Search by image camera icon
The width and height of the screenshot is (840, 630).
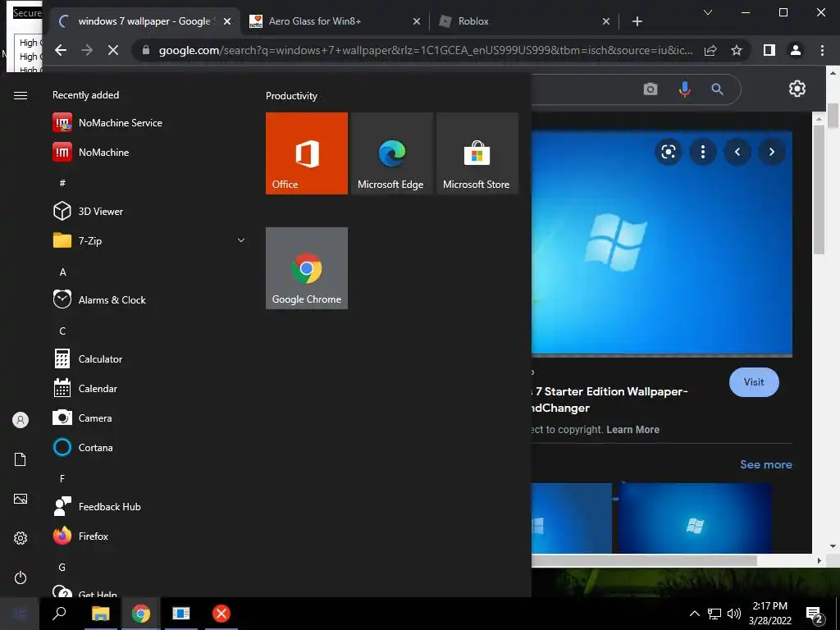651,89
